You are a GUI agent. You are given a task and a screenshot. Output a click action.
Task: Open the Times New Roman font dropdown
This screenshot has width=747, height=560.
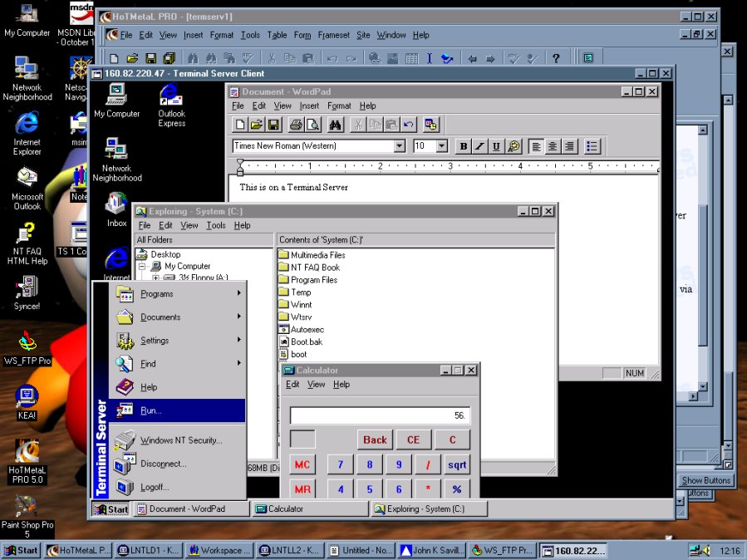tap(400, 145)
